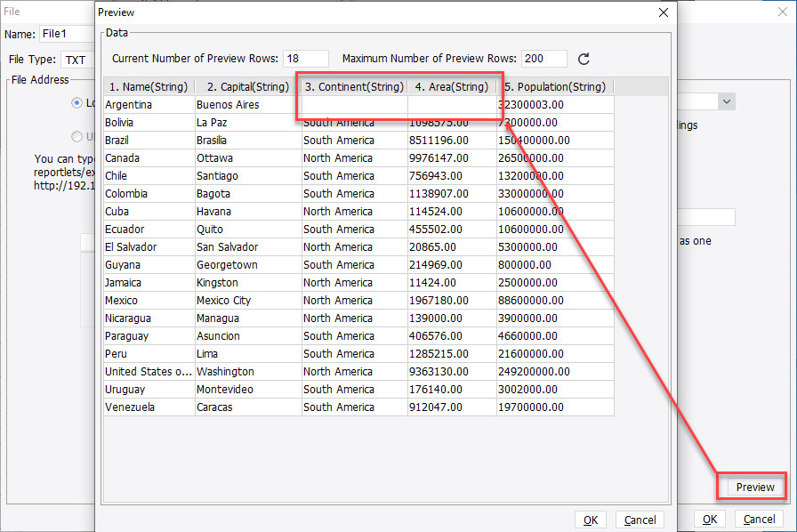Select the highlighted Continent(String) column header

pos(354,86)
